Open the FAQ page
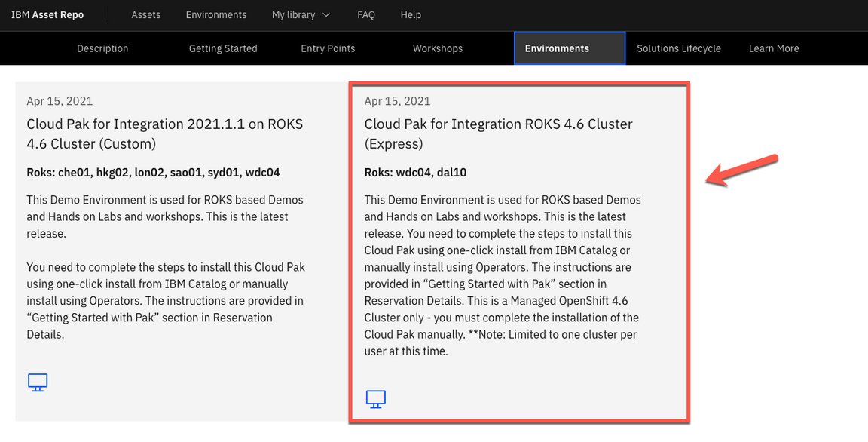868x442 pixels. click(366, 15)
